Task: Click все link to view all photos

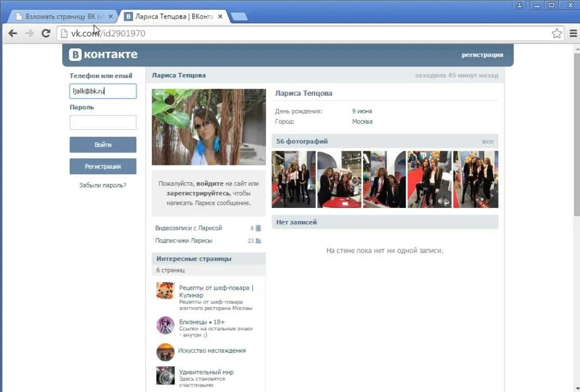Action: click(x=487, y=142)
